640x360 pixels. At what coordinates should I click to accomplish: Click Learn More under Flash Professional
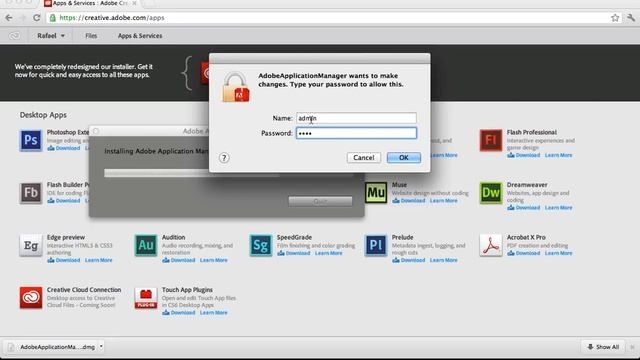(x=559, y=155)
